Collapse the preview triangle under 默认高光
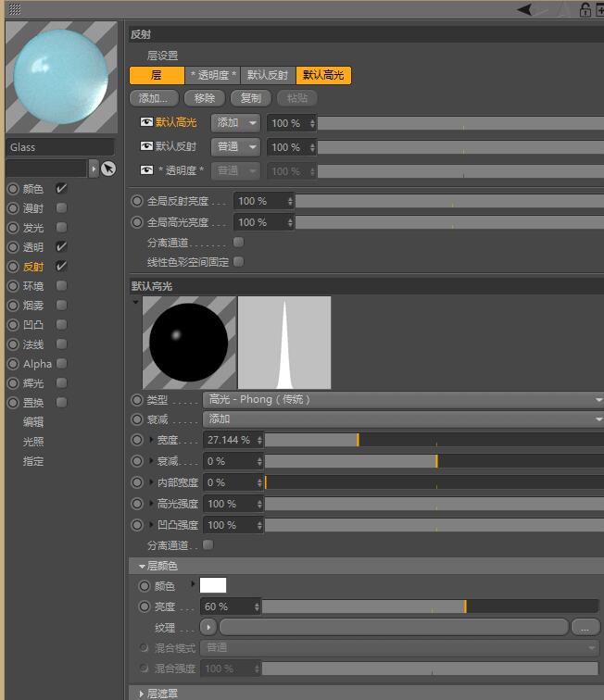 [135, 302]
